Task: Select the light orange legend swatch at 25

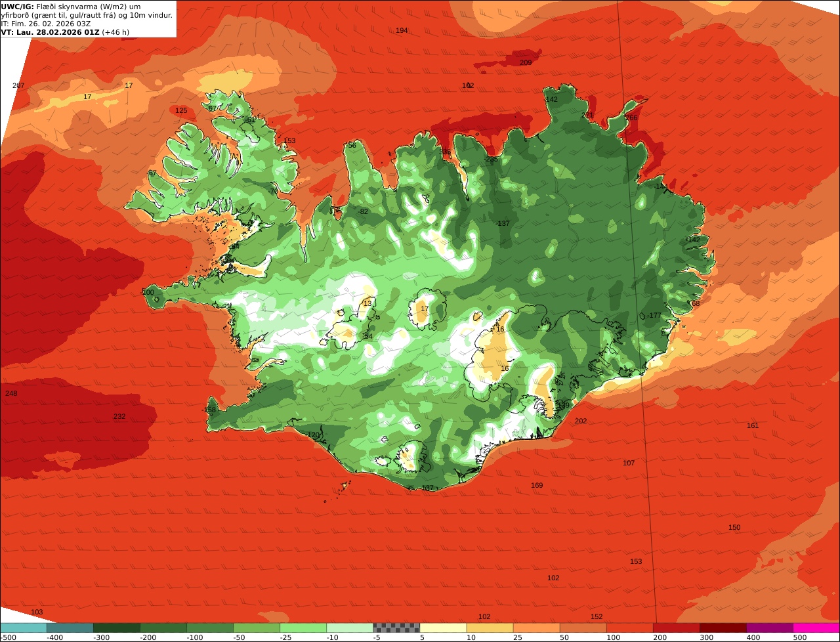Action: [535, 628]
